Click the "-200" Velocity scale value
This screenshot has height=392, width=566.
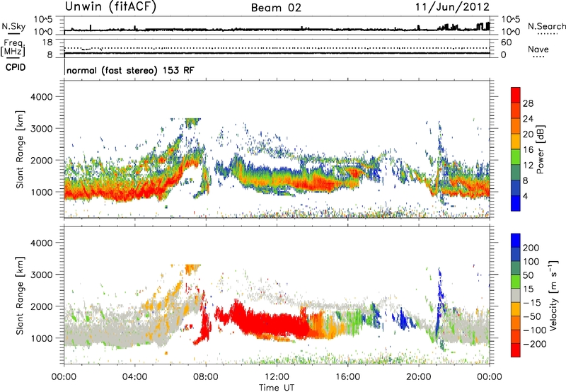point(534,344)
